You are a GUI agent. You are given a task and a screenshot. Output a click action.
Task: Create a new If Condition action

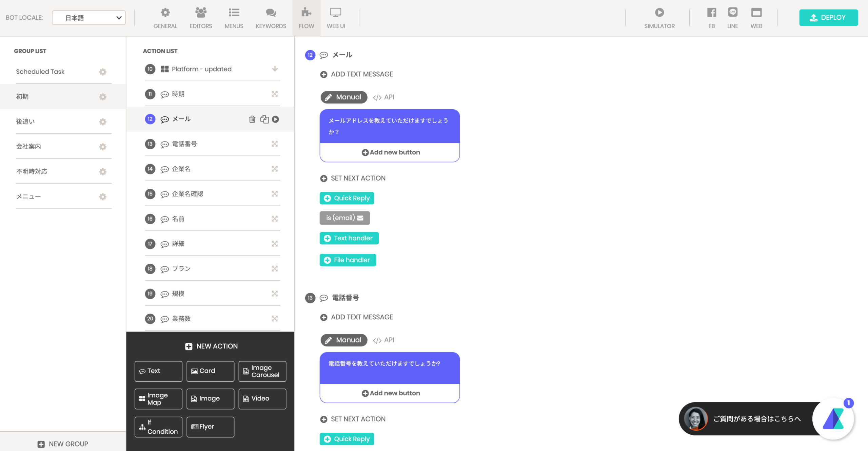[158, 427]
